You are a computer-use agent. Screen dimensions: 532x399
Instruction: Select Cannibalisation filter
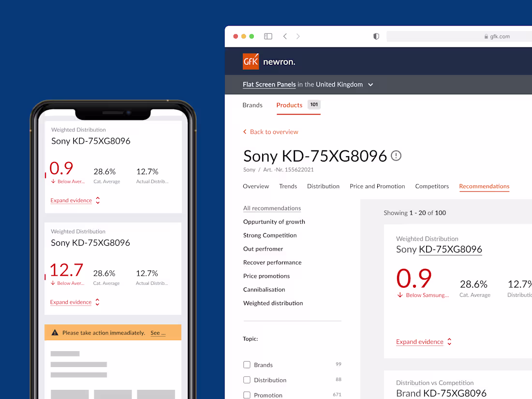point(264,290)
